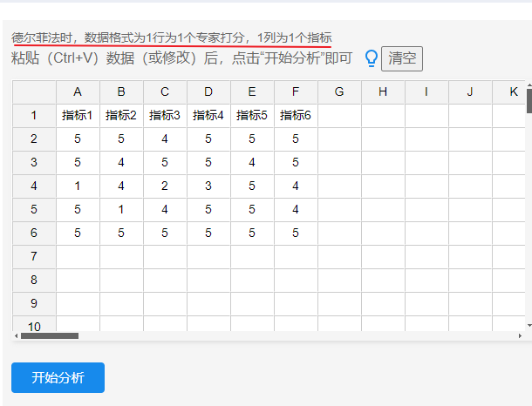Click the 指标6 header cell
Image resolution: width=532 pixels, height=406 pixels.
(x=296, y=116)
